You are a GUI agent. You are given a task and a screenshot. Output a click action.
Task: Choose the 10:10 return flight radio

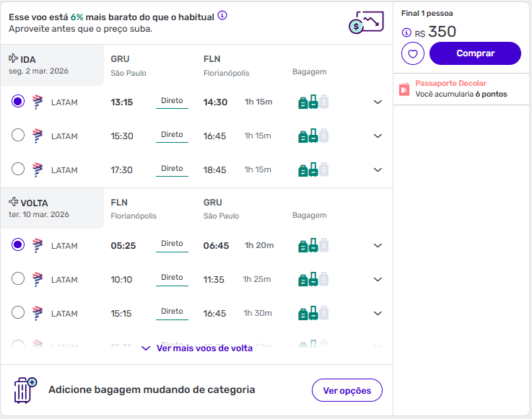pyautogui.click(x=18, y=278)
